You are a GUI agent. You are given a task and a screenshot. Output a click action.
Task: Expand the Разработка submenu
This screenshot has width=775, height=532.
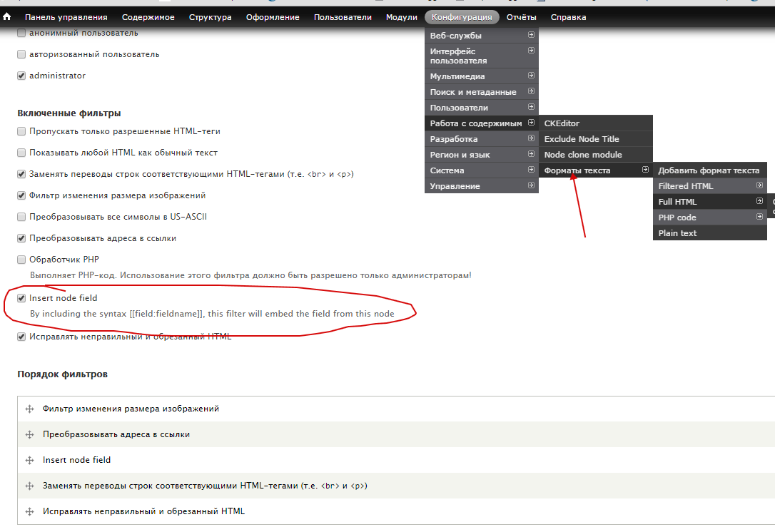(531, 138)
